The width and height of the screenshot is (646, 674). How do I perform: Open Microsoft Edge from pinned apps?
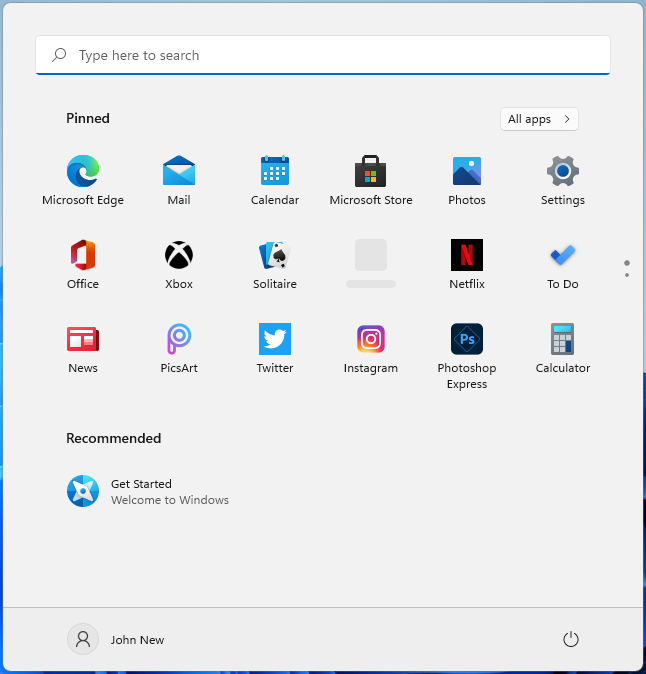pyautogui.click(x=83, y=181)
